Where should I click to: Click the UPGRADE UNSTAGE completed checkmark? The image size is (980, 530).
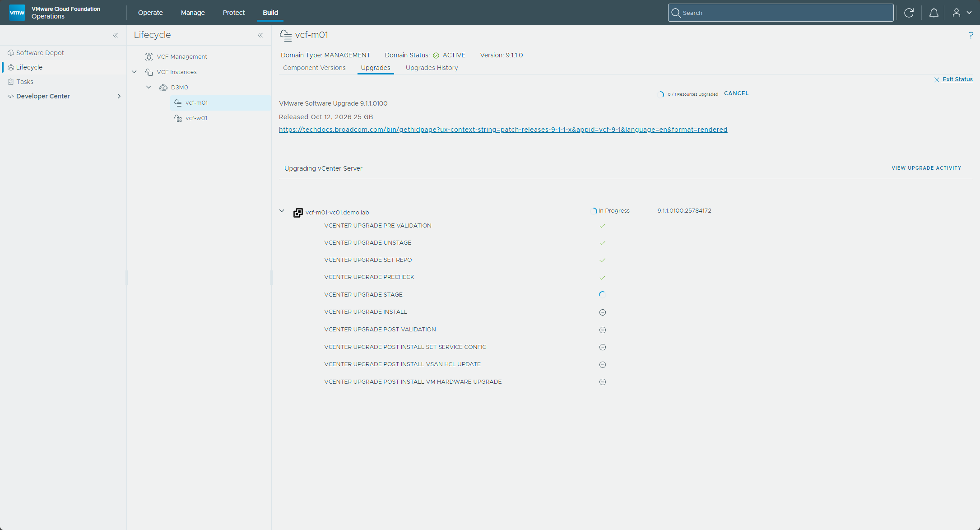tap(602, 243)
